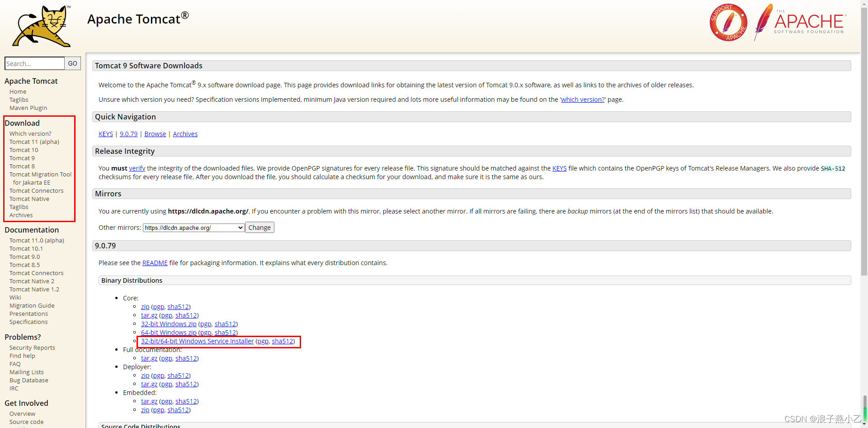Open the Support Apache badge logo
Viewport: 868px width, 428px height.
(x=728, y=23)
